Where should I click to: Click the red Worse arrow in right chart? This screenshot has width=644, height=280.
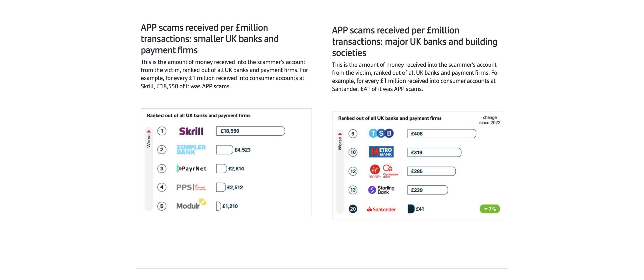pyautogui.click(x=340, y=134)
